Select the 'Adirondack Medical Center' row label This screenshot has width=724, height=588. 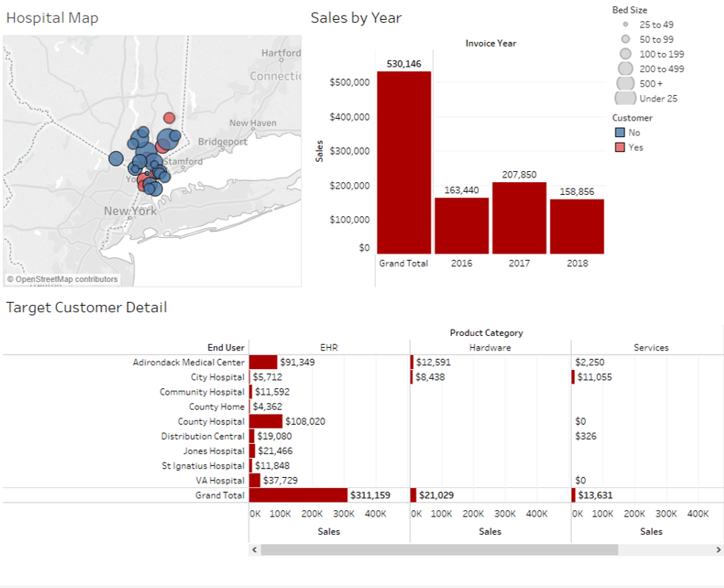pos(189,362)
